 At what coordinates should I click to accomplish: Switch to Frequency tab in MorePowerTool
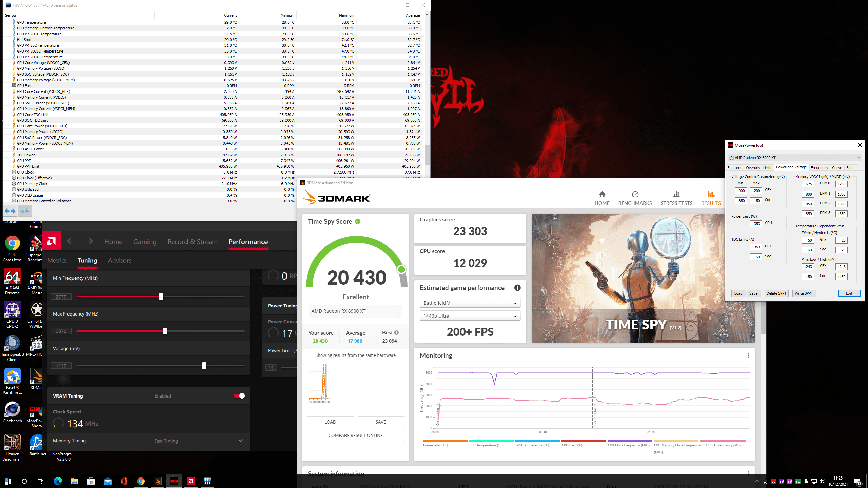[819, 168]
